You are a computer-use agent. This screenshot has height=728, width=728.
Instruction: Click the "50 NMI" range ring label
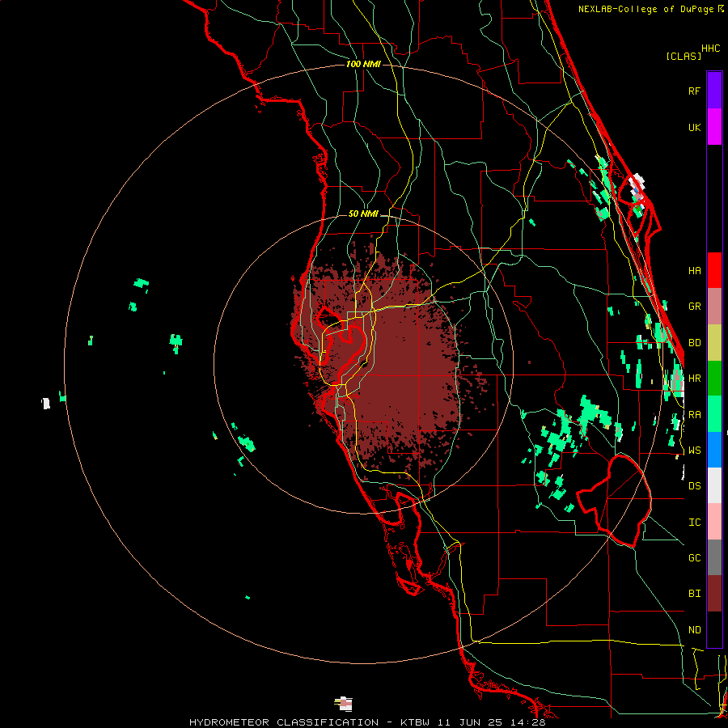pyautogui.click(x=363, y=214)
